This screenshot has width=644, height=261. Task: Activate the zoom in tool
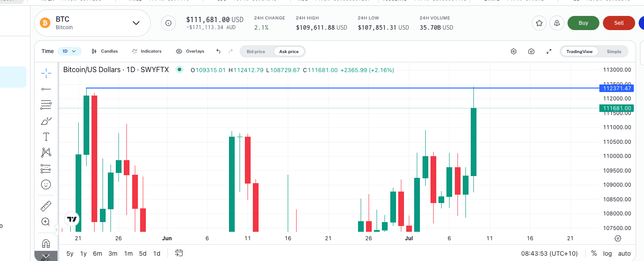point(46,222)
